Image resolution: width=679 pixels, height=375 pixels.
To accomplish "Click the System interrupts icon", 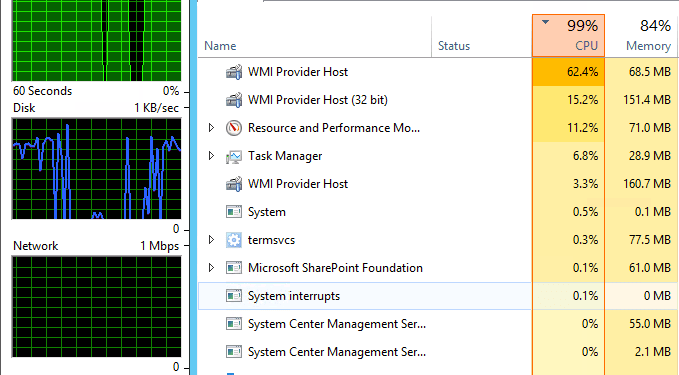I will coord(234,296).
